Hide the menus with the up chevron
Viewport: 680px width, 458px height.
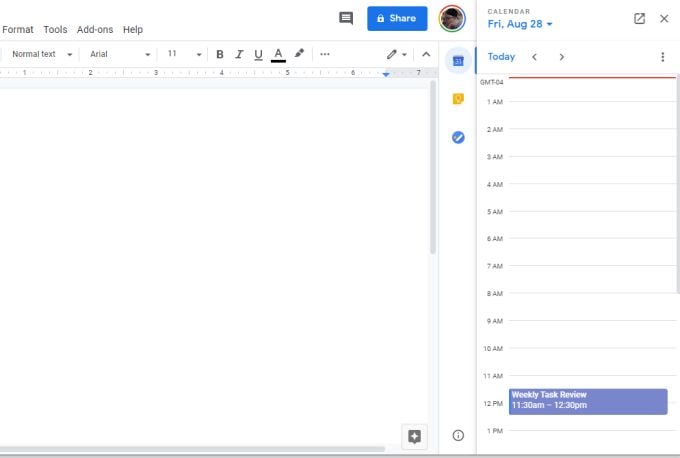(x=426, y=54)
